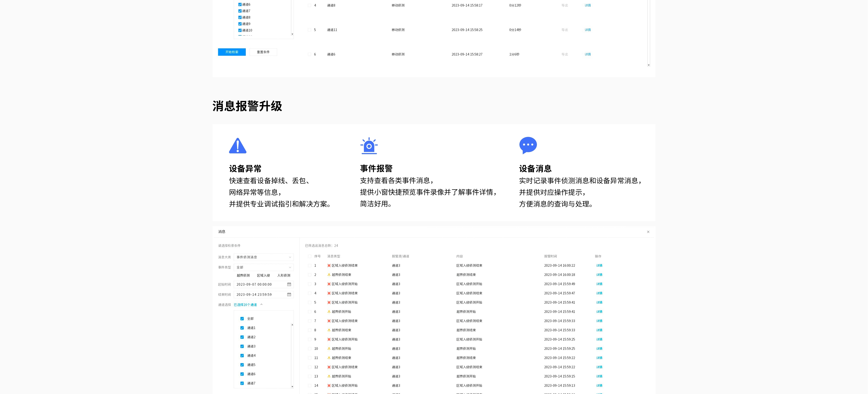Click red intrusion icon in message row 14
Image resolution: width=868 pixels, height=394 pixels.
[329, 386]
